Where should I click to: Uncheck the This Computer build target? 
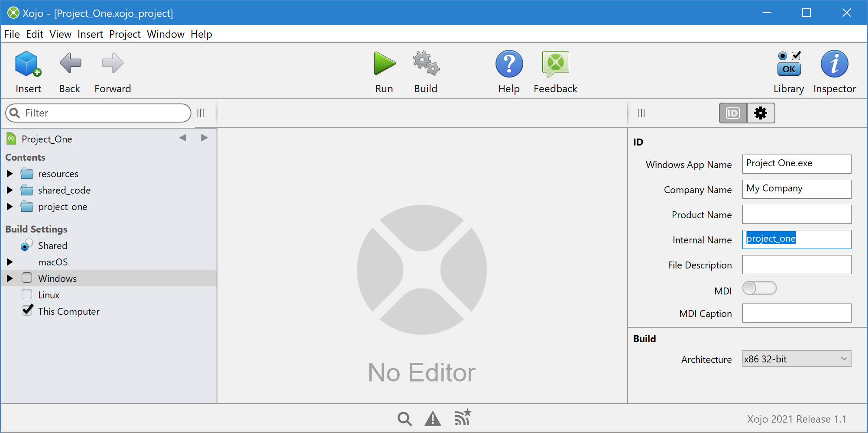(x=27, y=310)
